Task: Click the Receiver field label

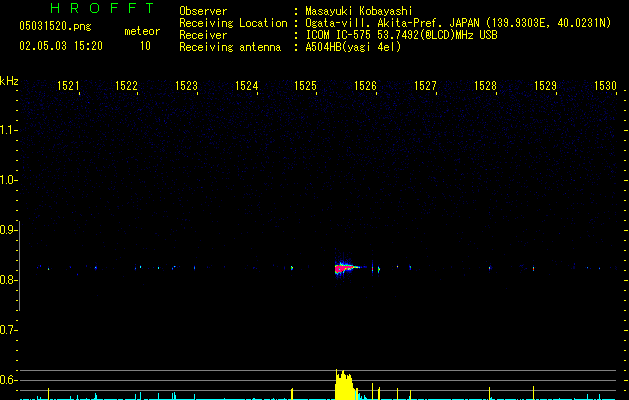Action: (x=203, y=35)
